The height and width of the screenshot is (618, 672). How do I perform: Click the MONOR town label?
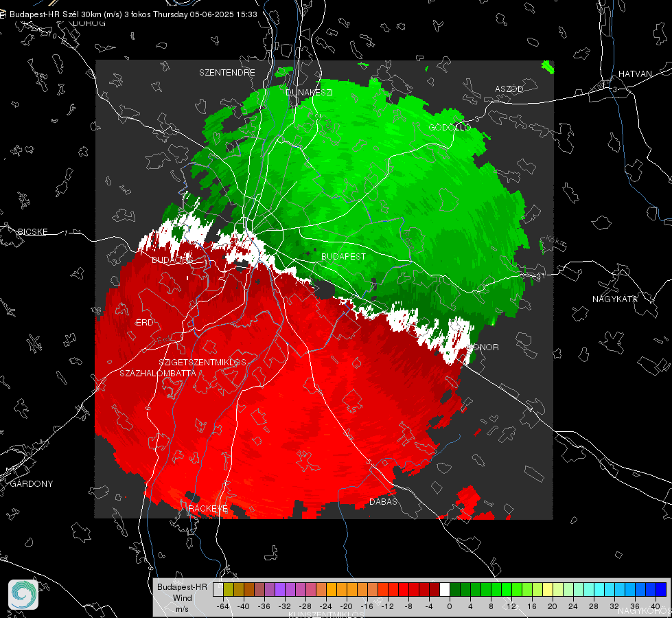coord(483,347)
